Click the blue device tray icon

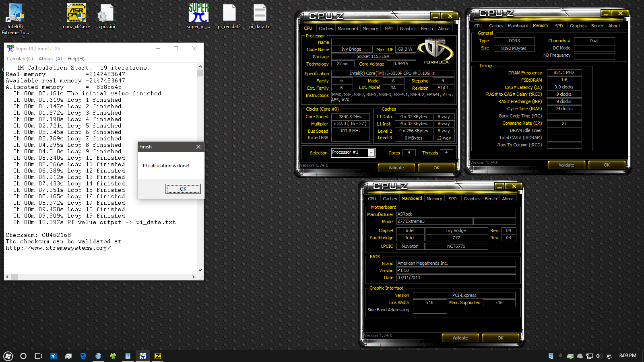coord(551,356)
